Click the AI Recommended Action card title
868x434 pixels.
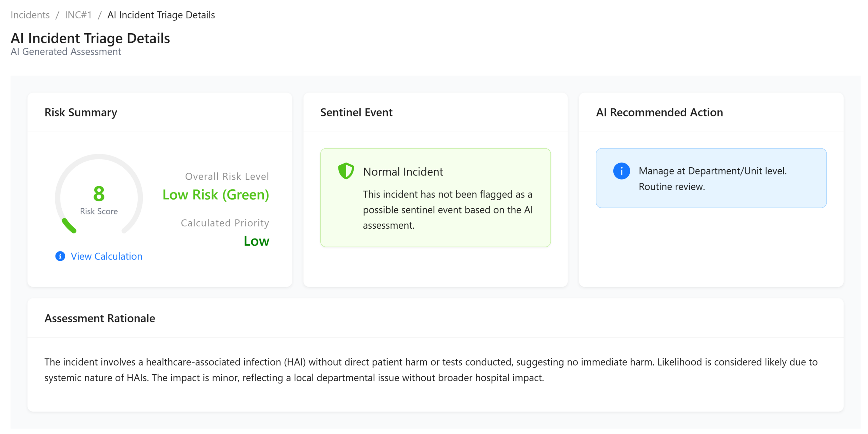659,112
